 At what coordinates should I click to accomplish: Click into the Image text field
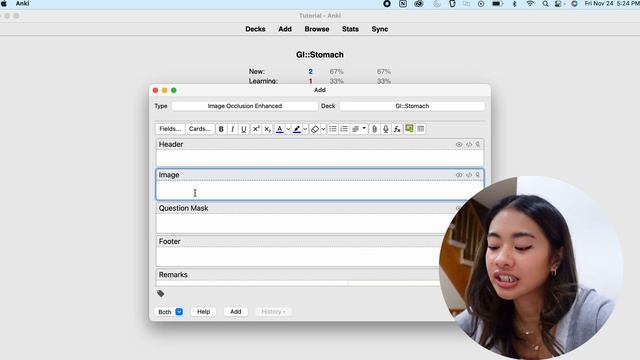click(x=320, y=190)
